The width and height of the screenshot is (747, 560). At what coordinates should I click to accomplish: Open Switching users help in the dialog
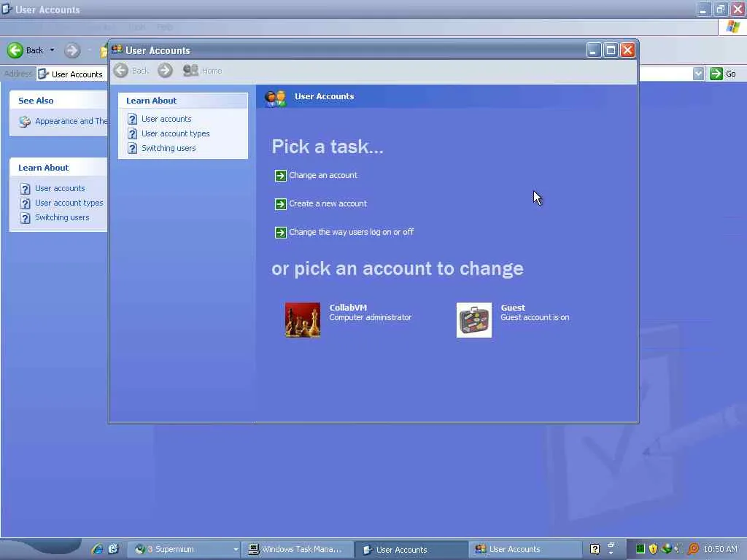click(169, 148)
